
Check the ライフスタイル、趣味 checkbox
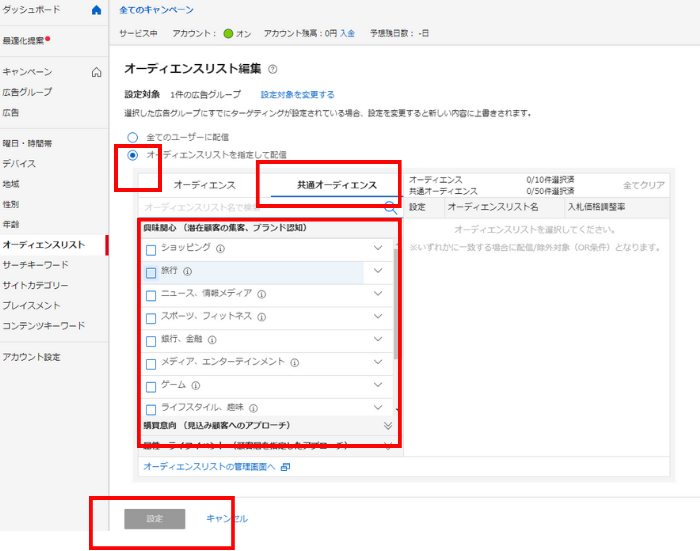click(151, 409)
